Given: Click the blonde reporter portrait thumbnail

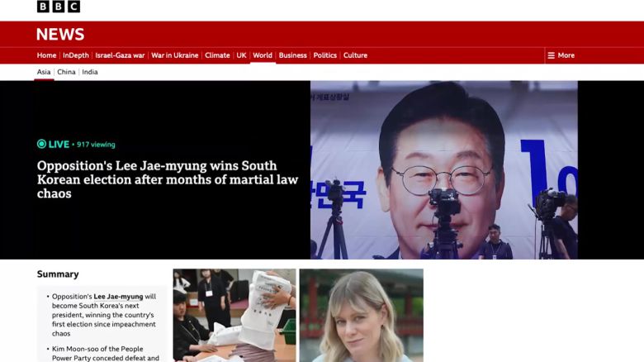Looking at the screenshot, I should 361,314.
